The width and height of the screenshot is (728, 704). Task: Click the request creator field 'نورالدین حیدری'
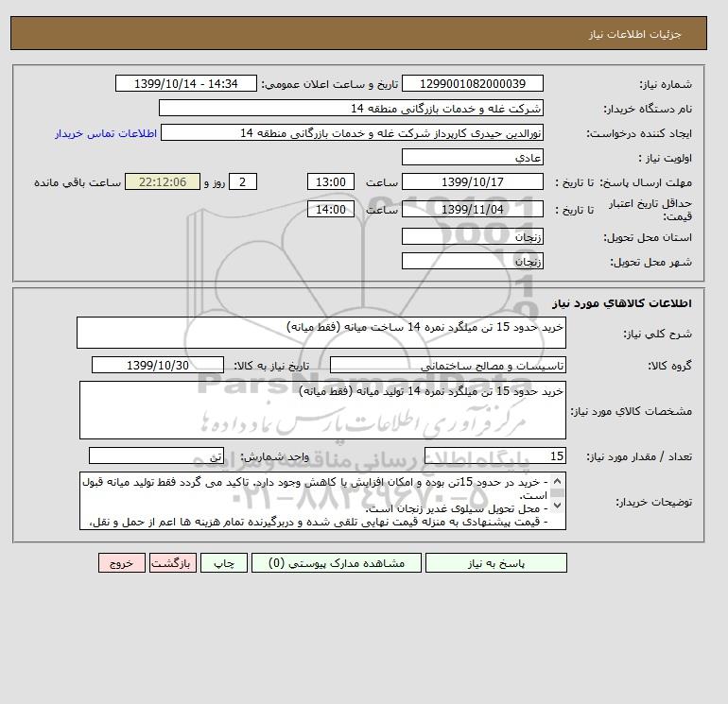click(x=352, y=132)
